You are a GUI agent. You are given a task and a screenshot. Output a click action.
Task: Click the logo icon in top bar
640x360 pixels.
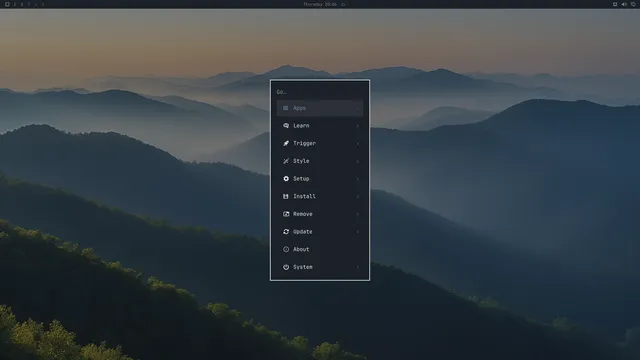[7, 4]
